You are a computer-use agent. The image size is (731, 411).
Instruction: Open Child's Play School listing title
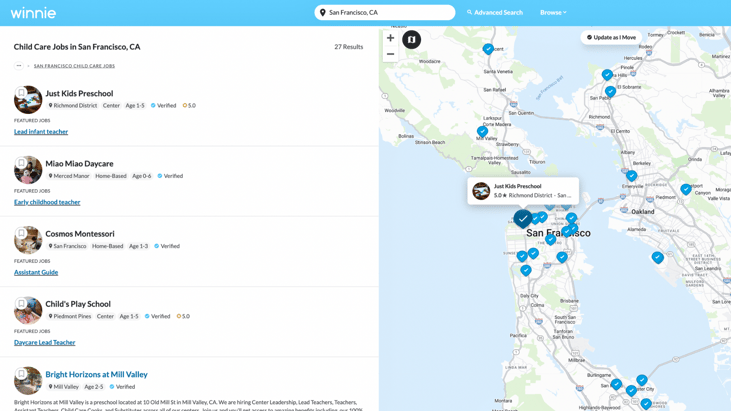[78, 304]
